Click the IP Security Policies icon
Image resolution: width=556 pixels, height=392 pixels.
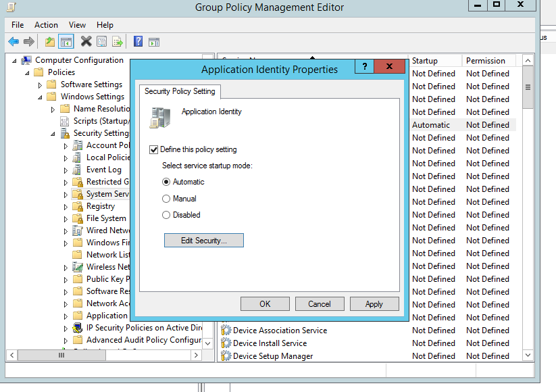pyautogui.click(x=77, y=327)
